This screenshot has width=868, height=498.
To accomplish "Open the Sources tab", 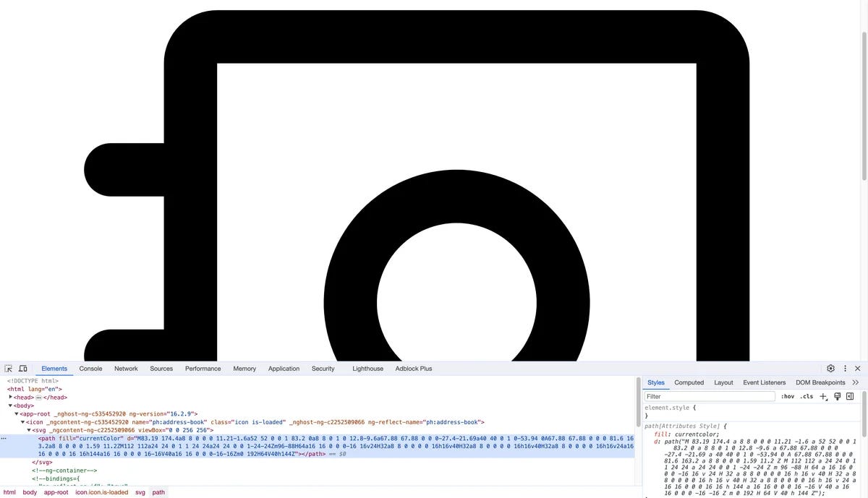I will coord(161,369).
